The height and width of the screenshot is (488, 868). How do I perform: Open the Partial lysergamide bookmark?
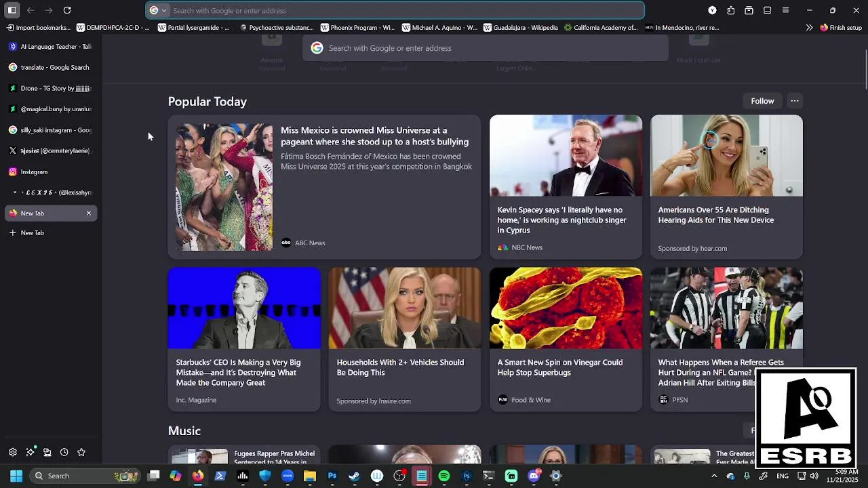coord(194,28)
